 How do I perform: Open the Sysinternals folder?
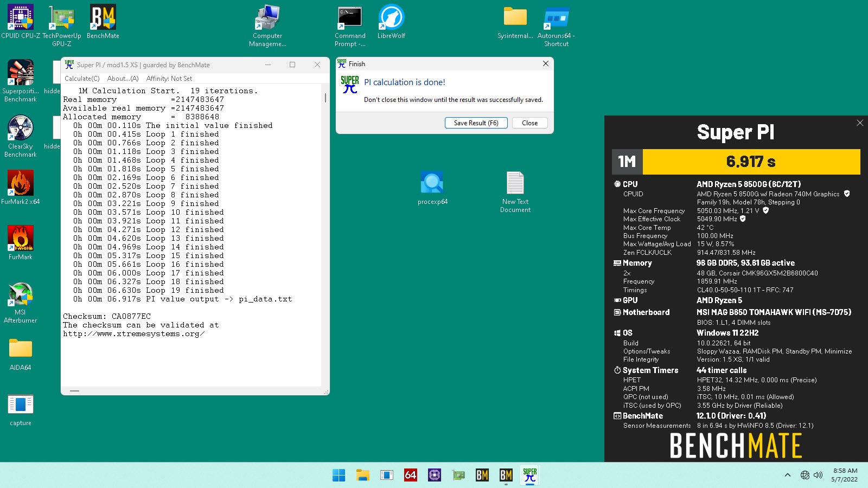click(515, 22)
